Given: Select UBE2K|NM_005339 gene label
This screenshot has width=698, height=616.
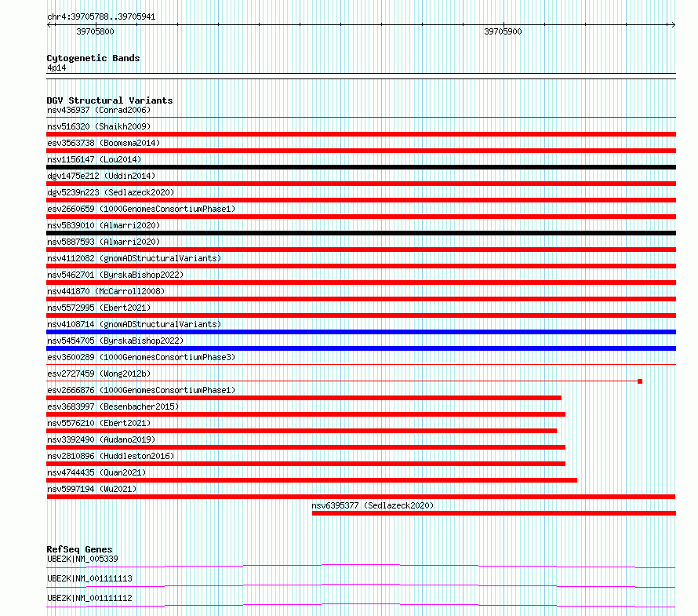Looking at the screenshot, I should (82, 559).
